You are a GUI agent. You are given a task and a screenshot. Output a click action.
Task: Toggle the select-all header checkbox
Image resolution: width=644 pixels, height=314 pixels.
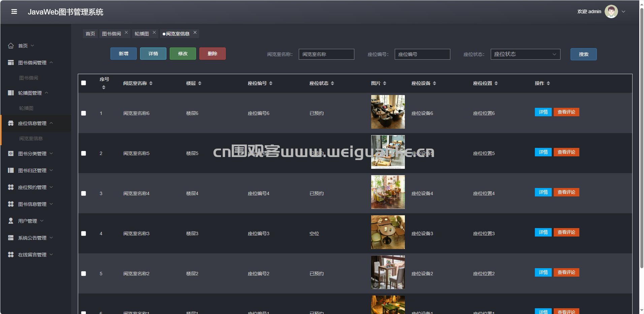[x=84, y=83]
